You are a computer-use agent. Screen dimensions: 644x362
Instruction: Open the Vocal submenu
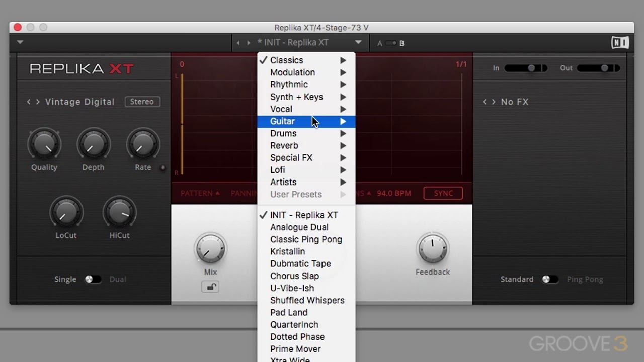[306, 109]
